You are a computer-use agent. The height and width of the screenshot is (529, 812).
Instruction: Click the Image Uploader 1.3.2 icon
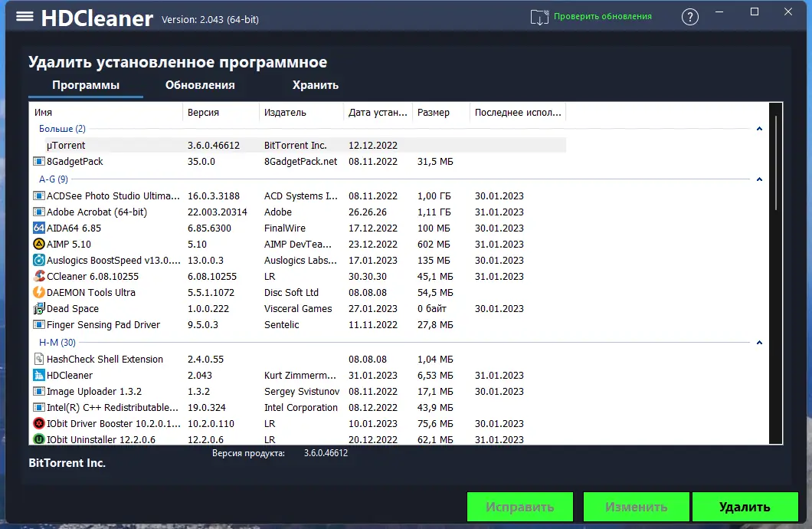[39, 391]
